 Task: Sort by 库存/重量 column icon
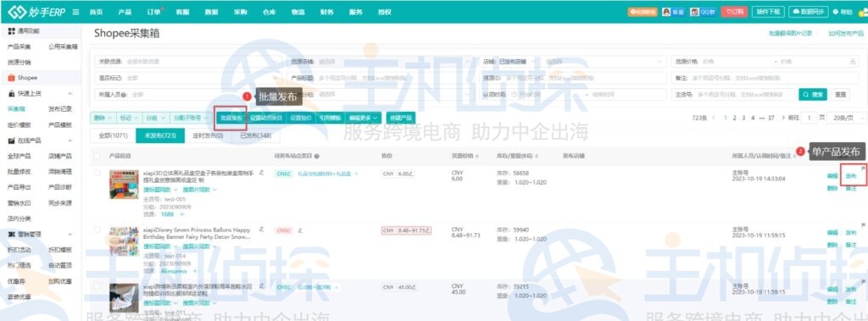[x=537, y=157]
